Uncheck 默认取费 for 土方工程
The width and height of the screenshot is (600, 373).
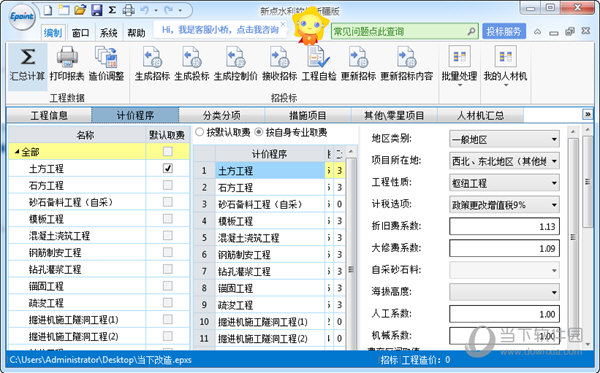pos(168,168)
